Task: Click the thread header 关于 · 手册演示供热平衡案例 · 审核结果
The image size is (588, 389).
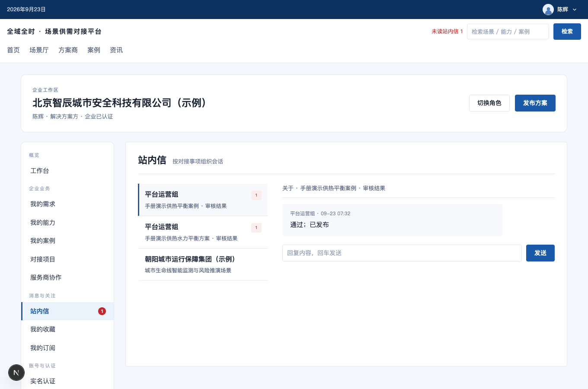Action: coord(334,188)
